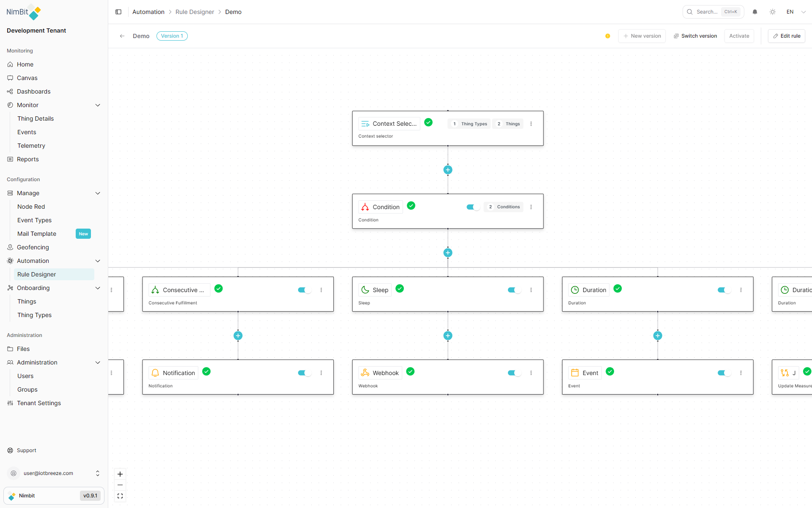The width and height of the screenshot is (812, 508).
Task: Collapse the sidebar with the panel icon
Action: tap(118, 12)
